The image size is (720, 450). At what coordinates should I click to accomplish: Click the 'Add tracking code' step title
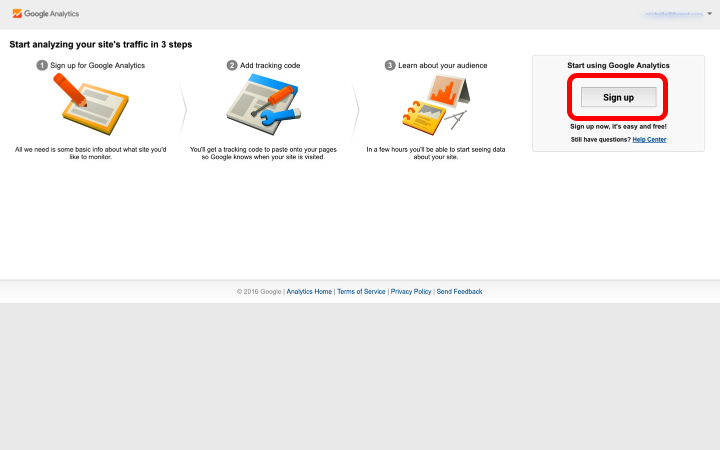point(270,65)
